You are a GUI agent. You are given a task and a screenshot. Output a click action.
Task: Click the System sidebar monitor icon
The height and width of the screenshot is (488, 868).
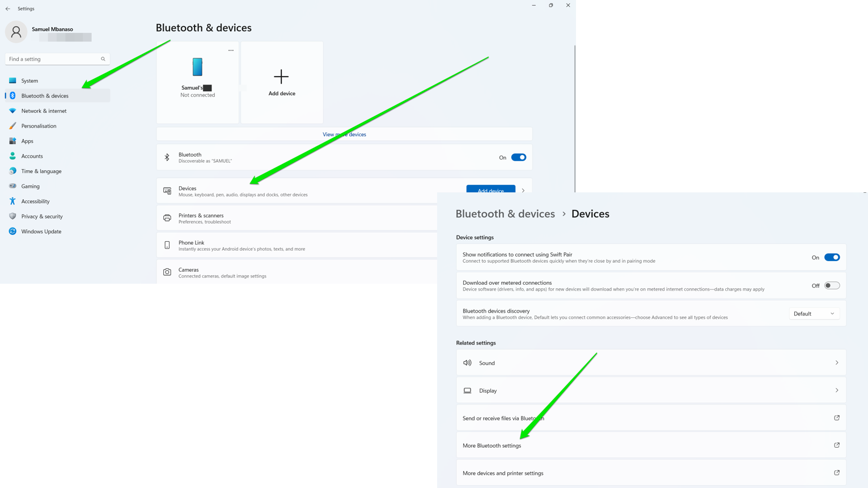[x=12, y=81]
